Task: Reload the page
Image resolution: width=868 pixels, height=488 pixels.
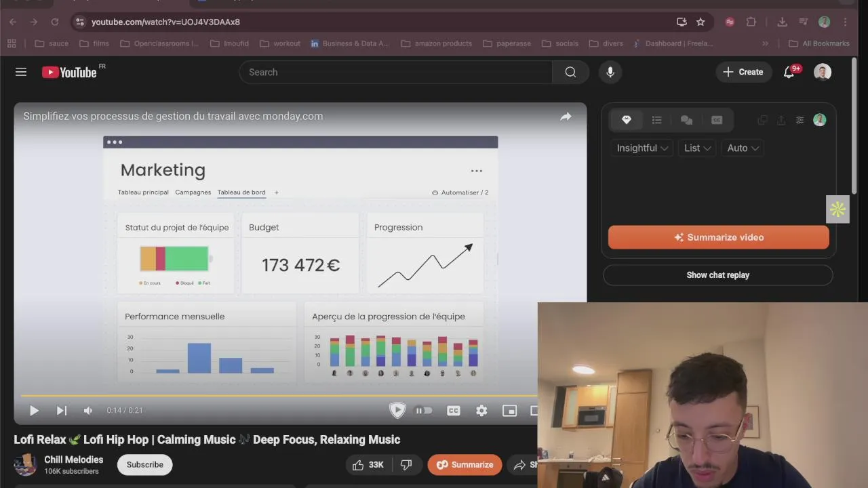Action: [x=55, y=22]
